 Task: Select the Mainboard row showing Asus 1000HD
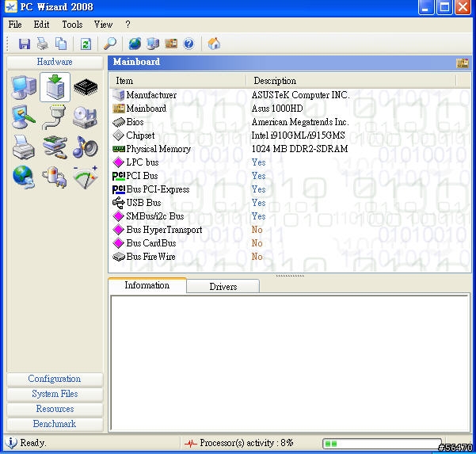coord(290,109)
